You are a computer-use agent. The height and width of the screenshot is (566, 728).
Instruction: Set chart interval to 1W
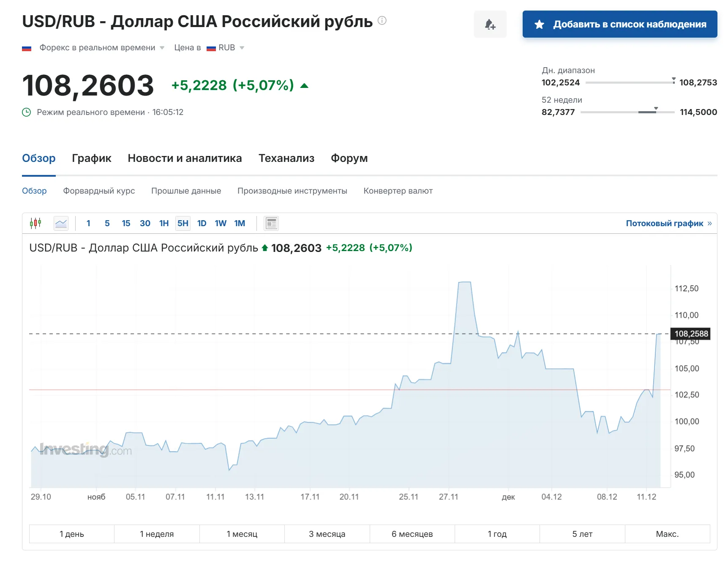click(220, 223)
